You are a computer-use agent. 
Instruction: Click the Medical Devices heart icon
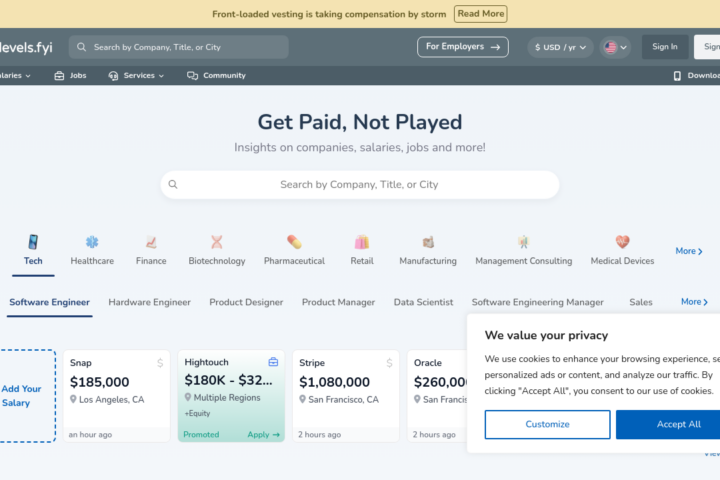[622, 242]
